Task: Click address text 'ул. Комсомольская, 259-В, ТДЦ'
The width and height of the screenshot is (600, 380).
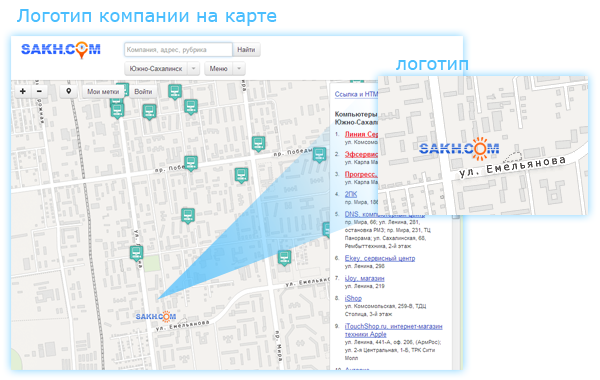Action: (x=386, y=306)
